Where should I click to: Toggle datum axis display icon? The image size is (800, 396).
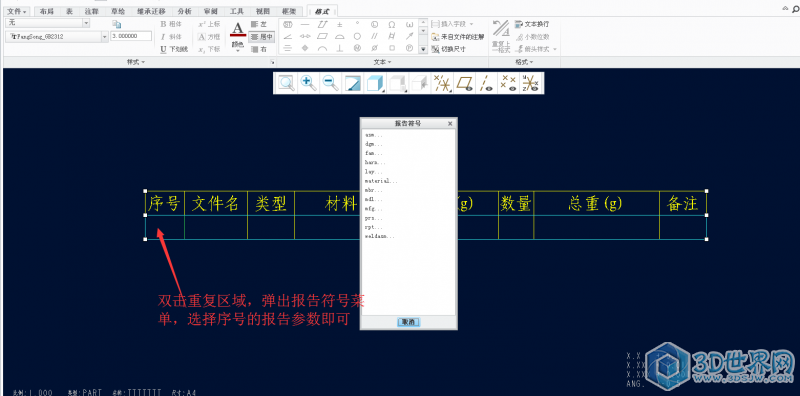[486, 83]
